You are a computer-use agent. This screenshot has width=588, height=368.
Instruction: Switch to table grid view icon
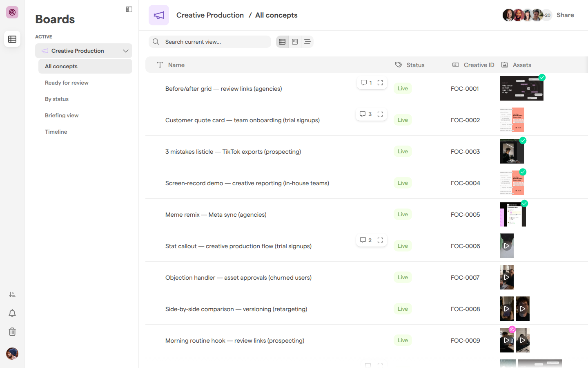click(282, 42)
